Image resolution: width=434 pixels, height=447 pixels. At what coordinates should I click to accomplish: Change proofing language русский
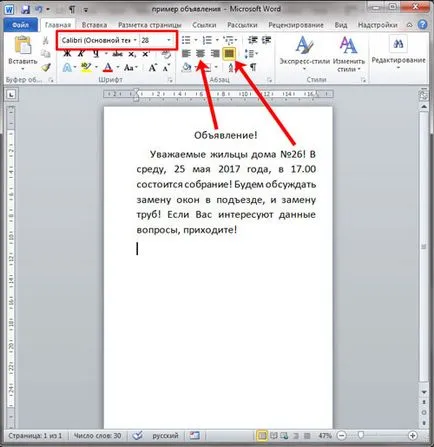tap(165, 436)
